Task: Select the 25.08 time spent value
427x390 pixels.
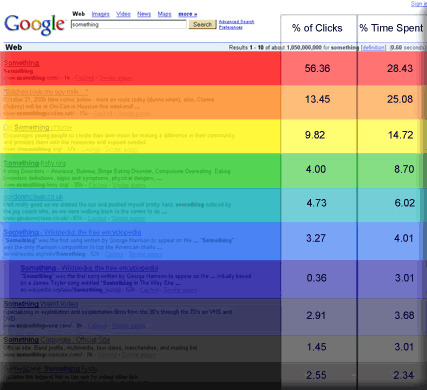Action: point(400,99)
